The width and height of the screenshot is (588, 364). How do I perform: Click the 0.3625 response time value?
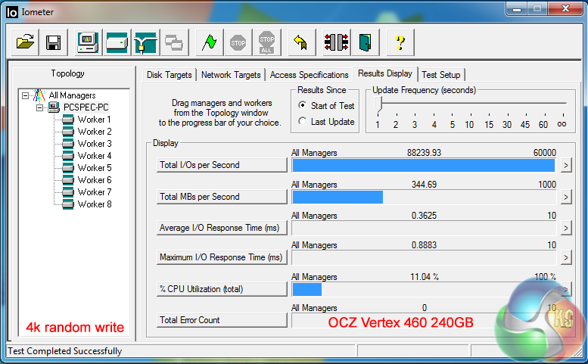coord(424,216)
